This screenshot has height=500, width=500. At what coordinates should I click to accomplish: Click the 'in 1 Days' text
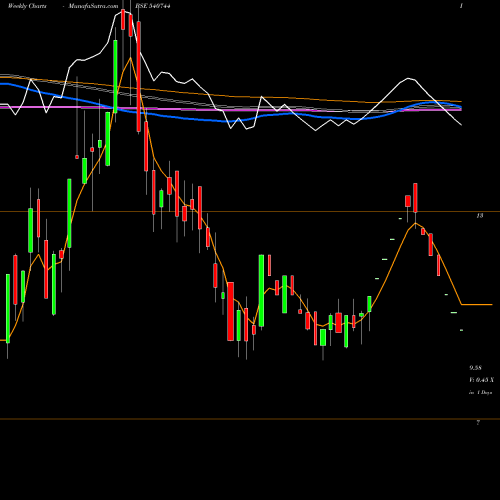point(480,393)
